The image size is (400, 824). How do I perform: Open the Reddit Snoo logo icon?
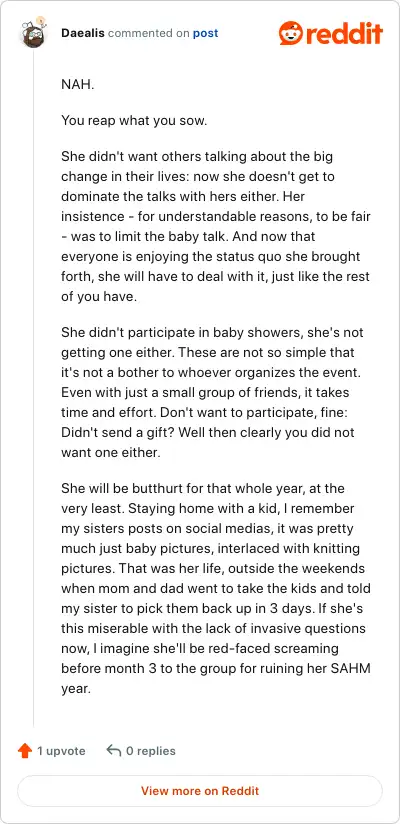tap(289, 33)
